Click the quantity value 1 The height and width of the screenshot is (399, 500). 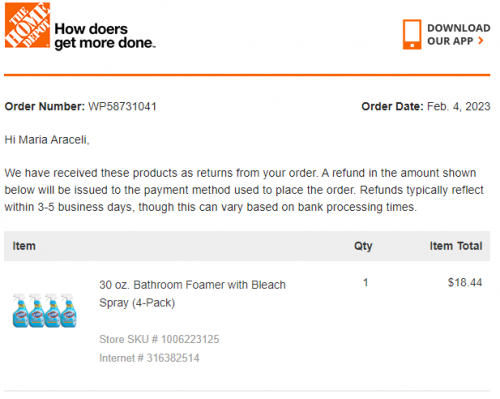coord(365,283)
